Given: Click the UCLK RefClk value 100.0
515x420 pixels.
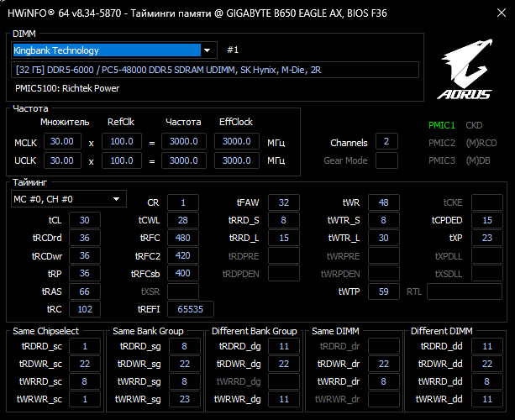Looking at the screenshot, I should [122, 160].
